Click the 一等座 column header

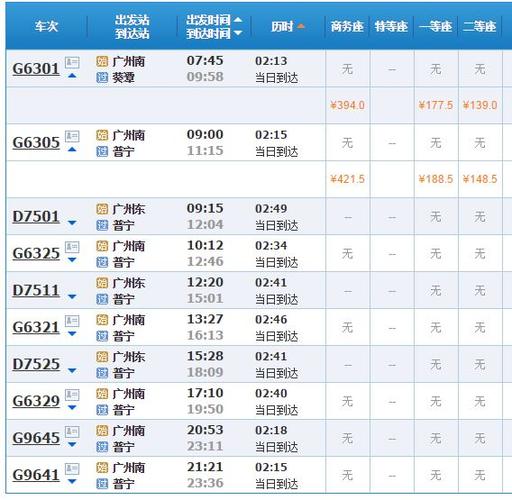(435, 26)
